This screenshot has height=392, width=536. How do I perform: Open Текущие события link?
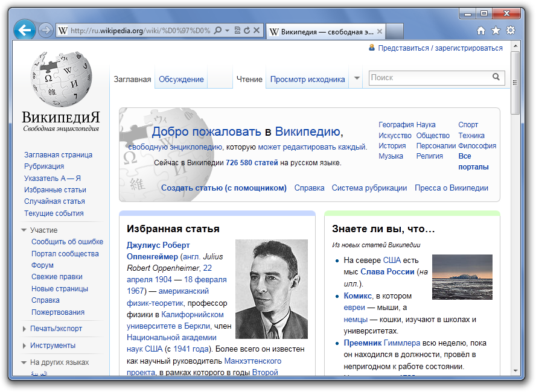coord(54,213)
